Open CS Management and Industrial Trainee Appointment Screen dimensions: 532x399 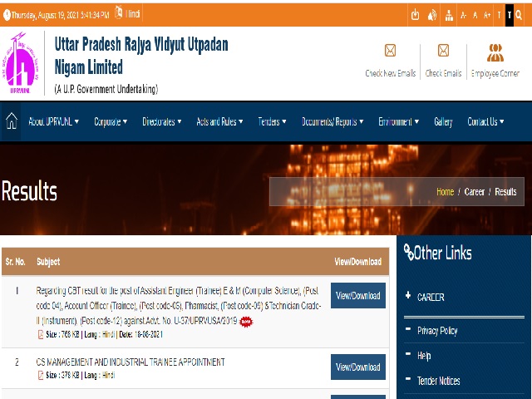pos(131,362)
